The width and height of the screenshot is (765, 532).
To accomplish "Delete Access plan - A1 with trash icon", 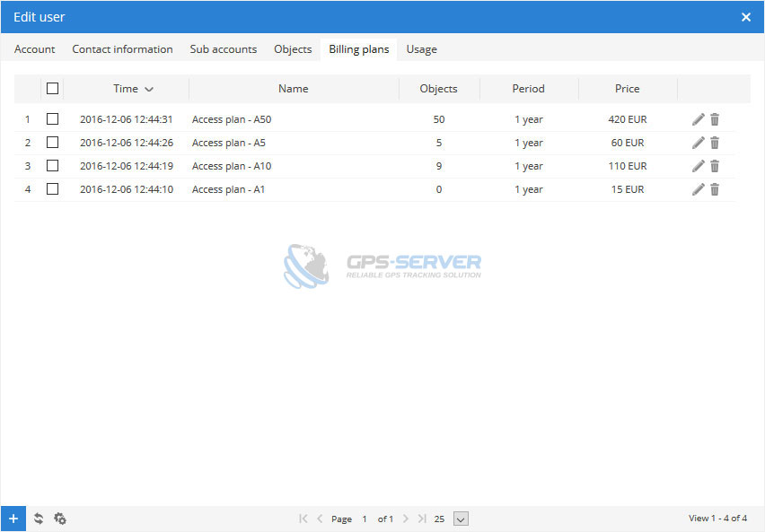I will pyautogui.click(x=715, y=189).
